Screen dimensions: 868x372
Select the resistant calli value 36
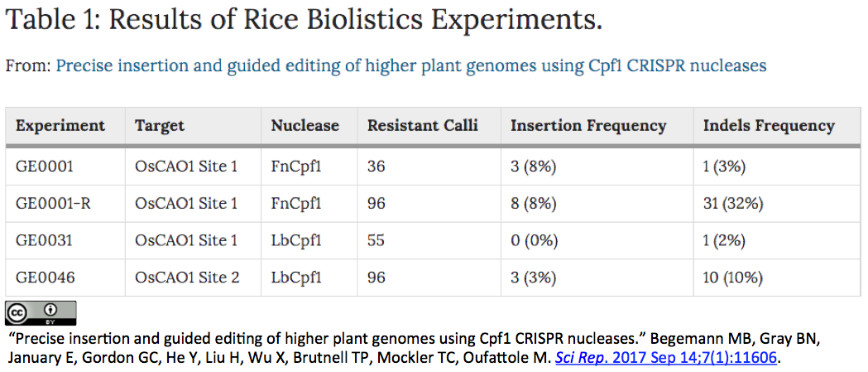(x=376, y=167)
